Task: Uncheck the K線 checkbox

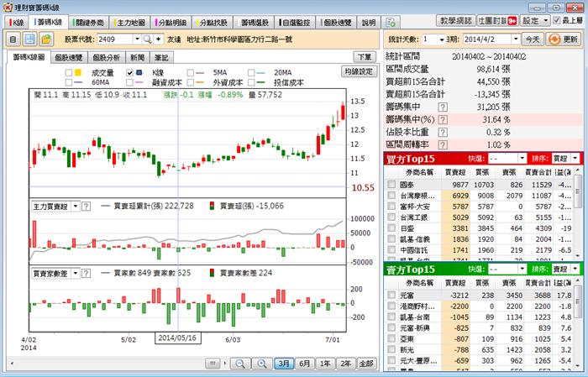Action: 129,73
